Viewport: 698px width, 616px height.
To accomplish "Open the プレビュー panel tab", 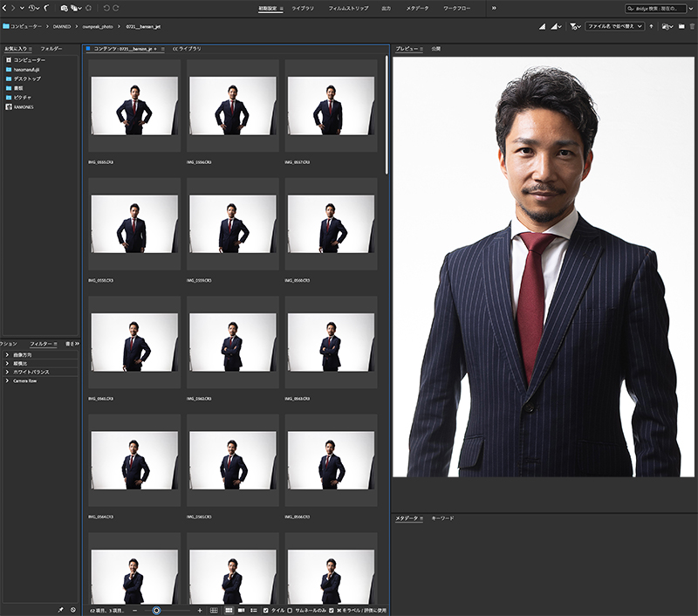I will (407, 49).
